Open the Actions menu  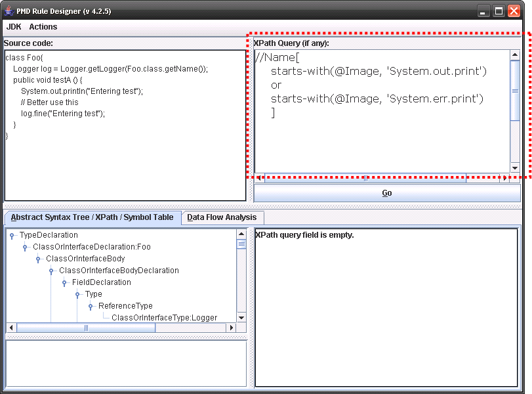[43, 27]
